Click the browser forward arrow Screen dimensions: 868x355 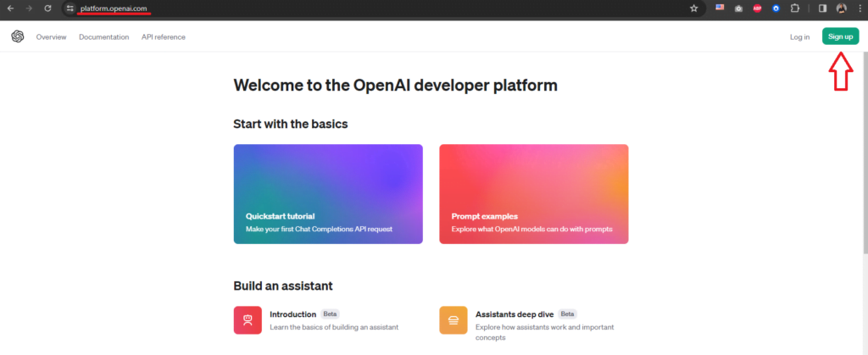30,8
